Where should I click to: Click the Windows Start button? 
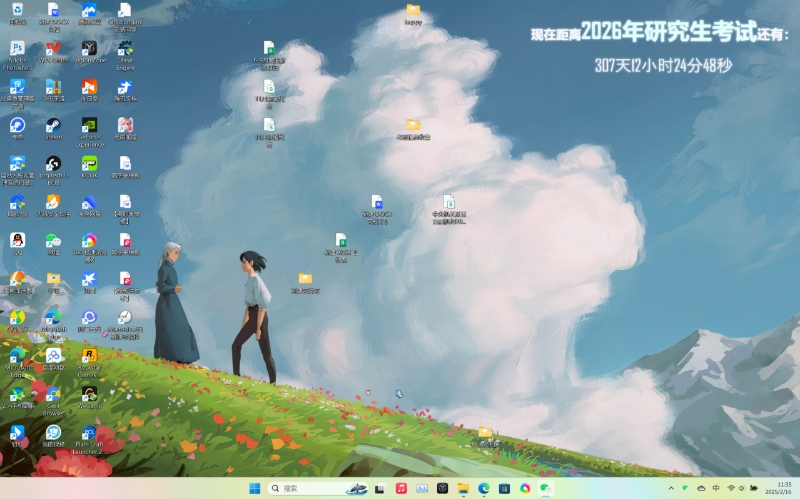[254, 488]
